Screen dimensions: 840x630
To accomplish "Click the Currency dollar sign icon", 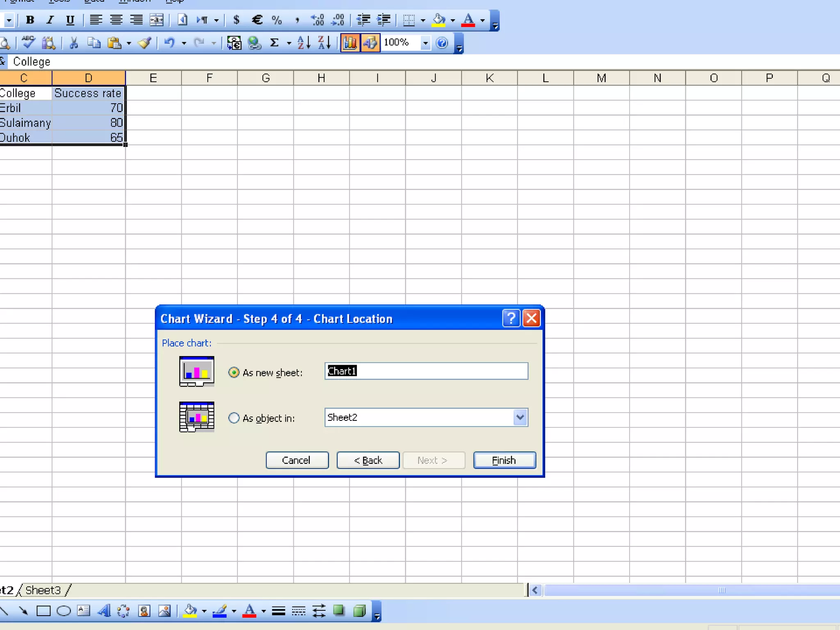I will 236,20.
